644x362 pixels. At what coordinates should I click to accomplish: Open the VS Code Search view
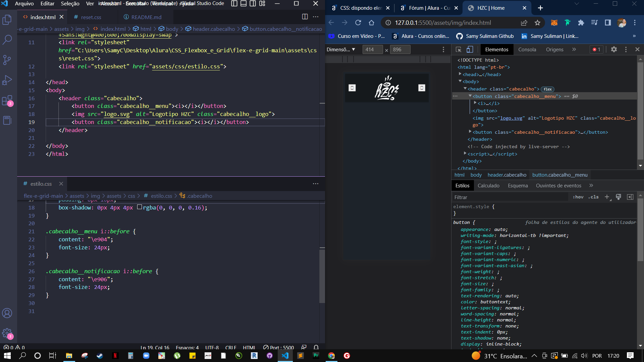(x=7, y=40)
